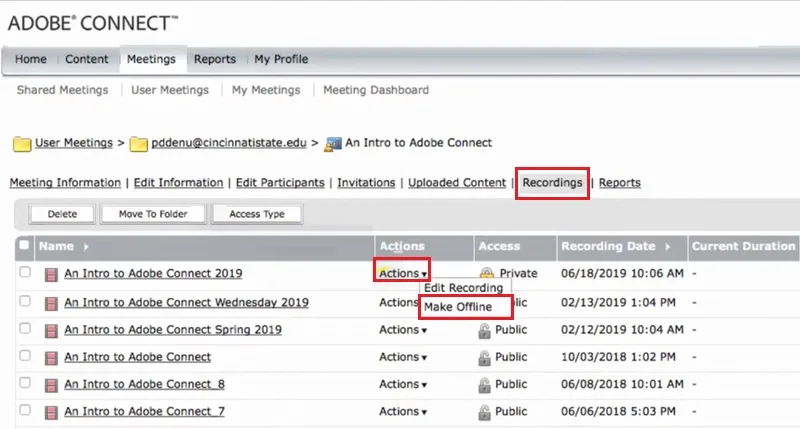Open Actions dropdown for Adobe Connect_8 row

click(403, 384)
